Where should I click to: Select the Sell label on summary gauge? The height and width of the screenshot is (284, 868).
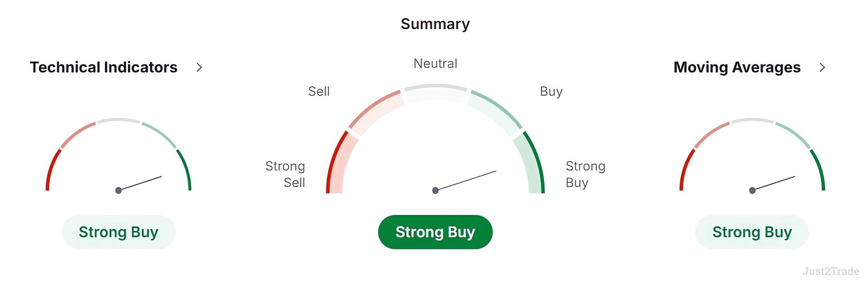coord(319,92)
